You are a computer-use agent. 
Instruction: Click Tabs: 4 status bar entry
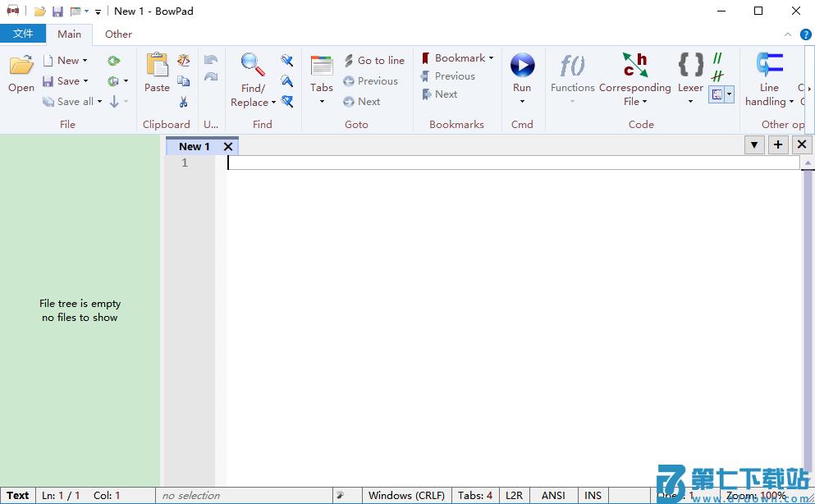[x=475, y=496]
